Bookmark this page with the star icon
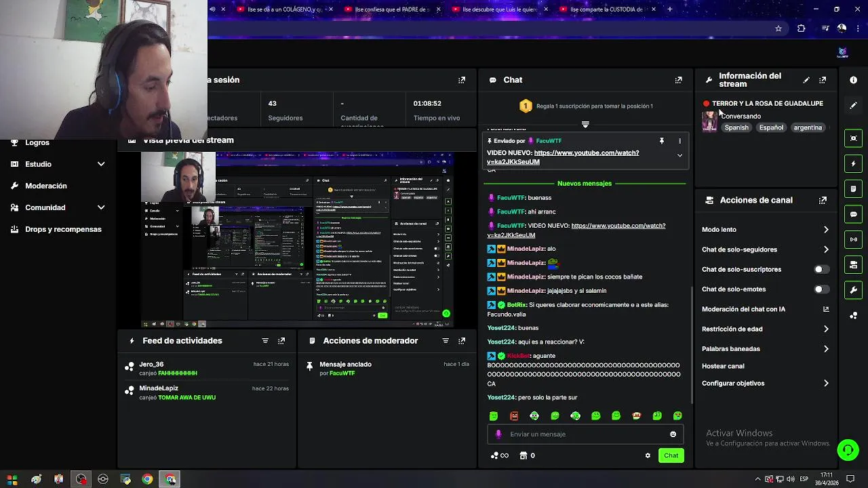 pyautogui.click(x=778, y=28)
